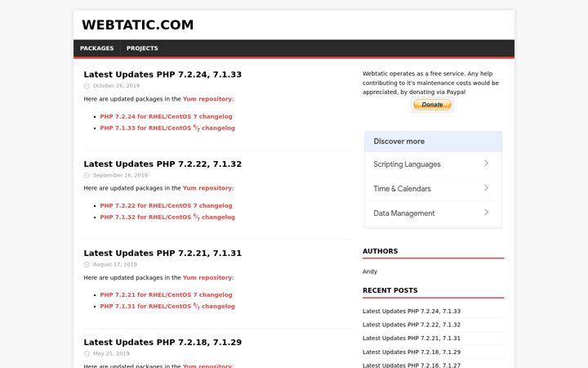Click the August 17, 2019 post date
The height and width of the screenshot is (368, 588).
[x=115, y=264]
